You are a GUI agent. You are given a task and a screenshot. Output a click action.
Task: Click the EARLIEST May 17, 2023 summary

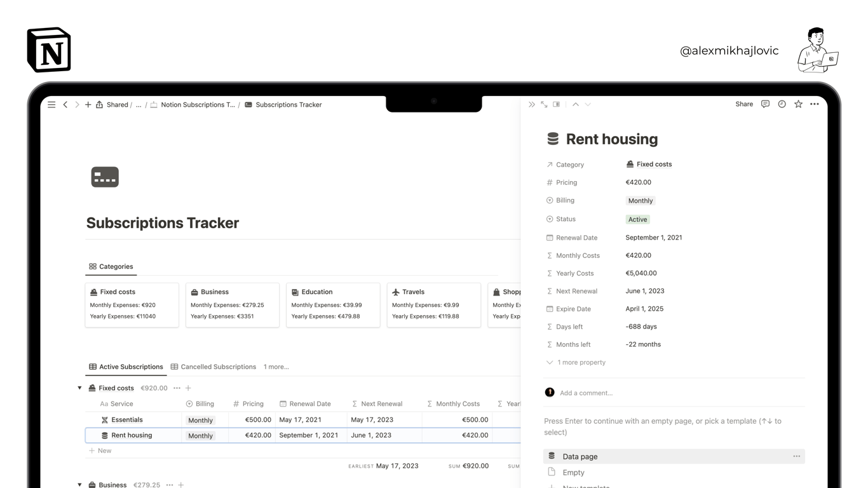click(383, 466)
